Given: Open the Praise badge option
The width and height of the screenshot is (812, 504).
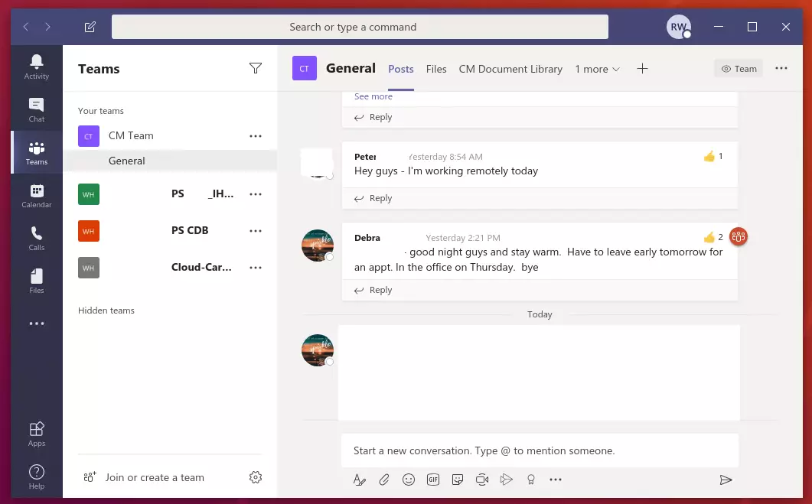Looking at the screenshot, I should 531,480.
